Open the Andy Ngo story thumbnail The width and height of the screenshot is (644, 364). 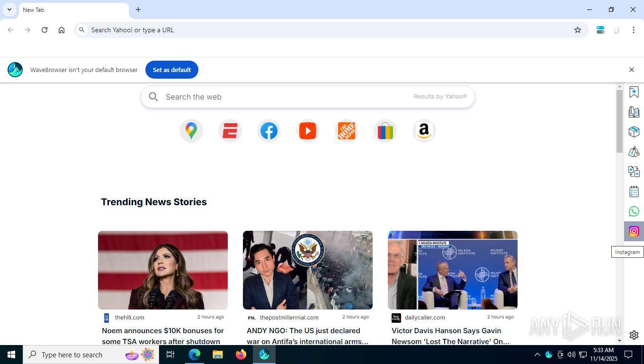(308, 270)
